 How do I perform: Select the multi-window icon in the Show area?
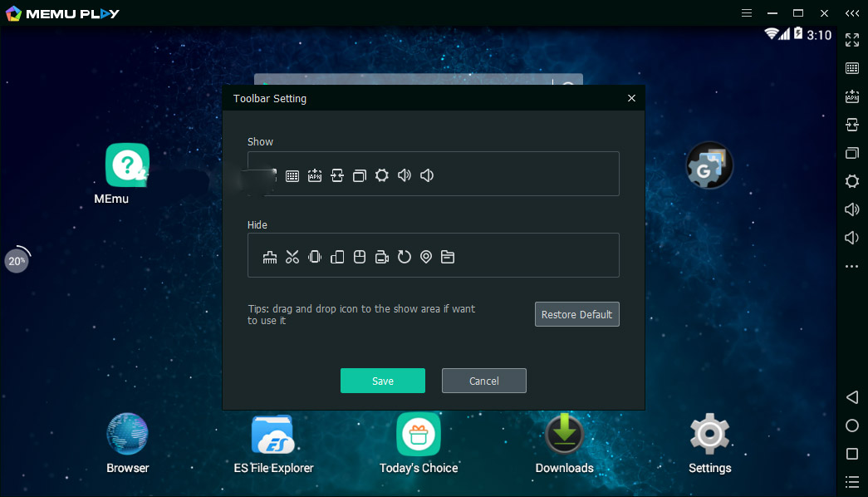click(x=360, y=175)
